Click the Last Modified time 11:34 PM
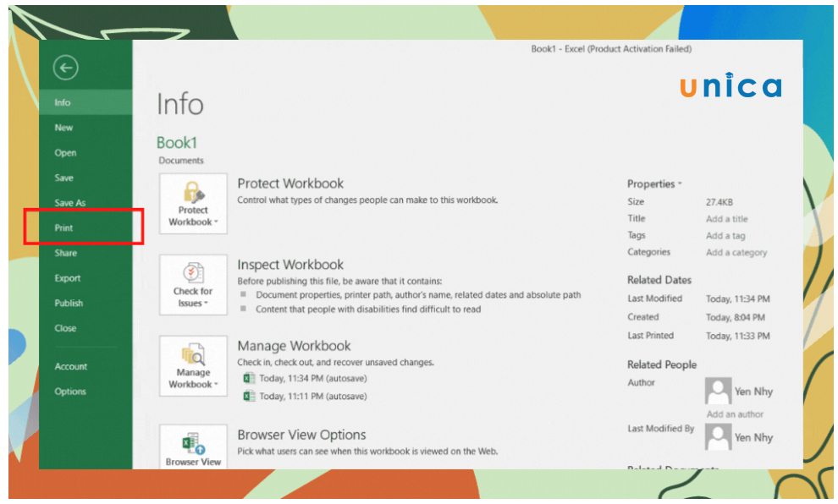This screenshot has height=504, width=838. click(x=737, y=299)
